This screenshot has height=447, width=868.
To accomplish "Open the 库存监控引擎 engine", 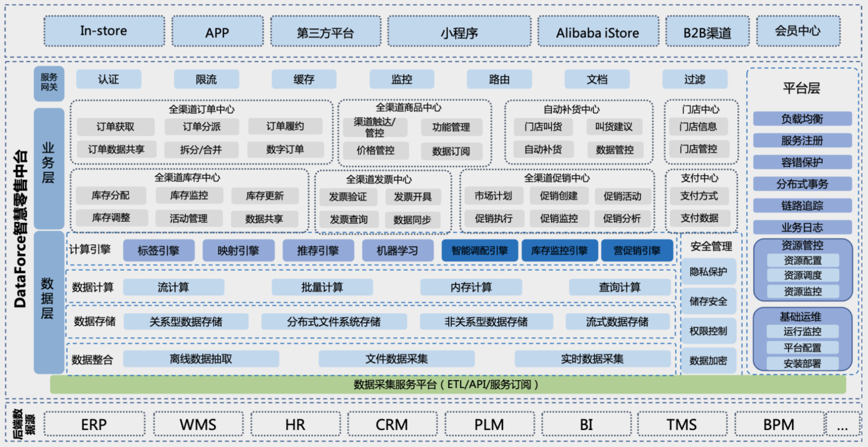I will pos(560,250).
